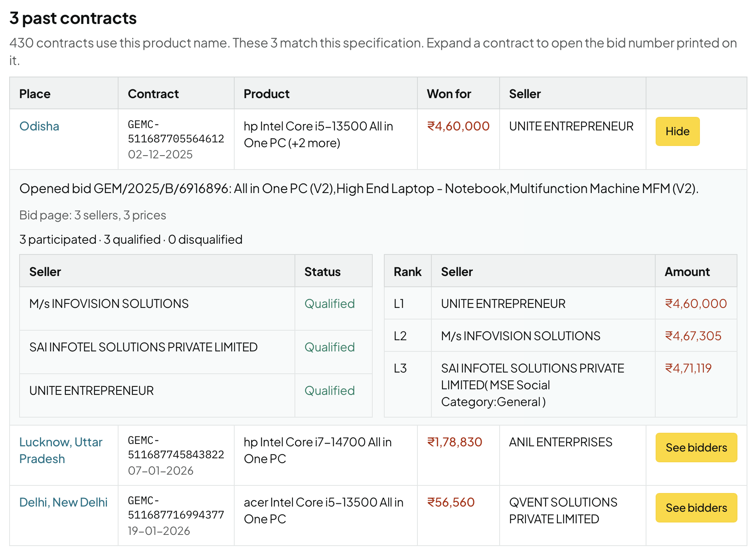Select contract number GEMC-511687745843822
The width and height of the screenshot is (755, 560).
tap(176, 448)
